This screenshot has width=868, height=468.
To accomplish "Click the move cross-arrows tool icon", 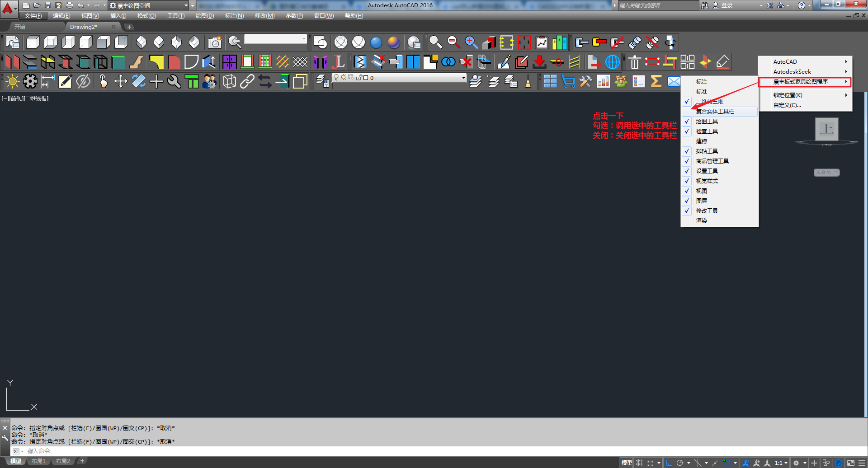I will pos(121,81).
